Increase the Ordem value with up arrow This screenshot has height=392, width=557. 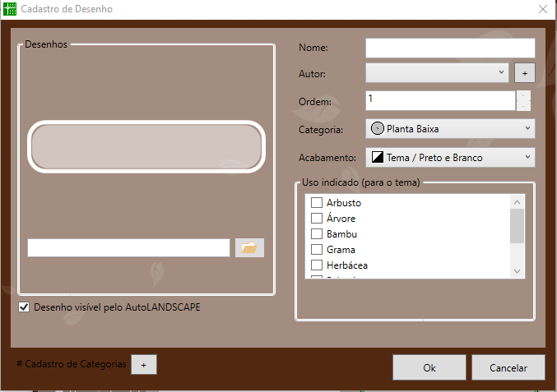click(523, 95)
